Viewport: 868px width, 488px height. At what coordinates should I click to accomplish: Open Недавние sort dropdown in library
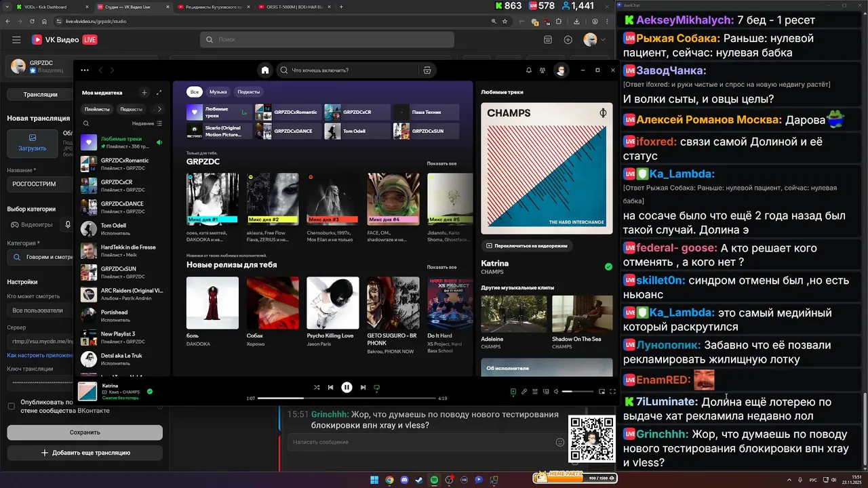pos(147,123)
